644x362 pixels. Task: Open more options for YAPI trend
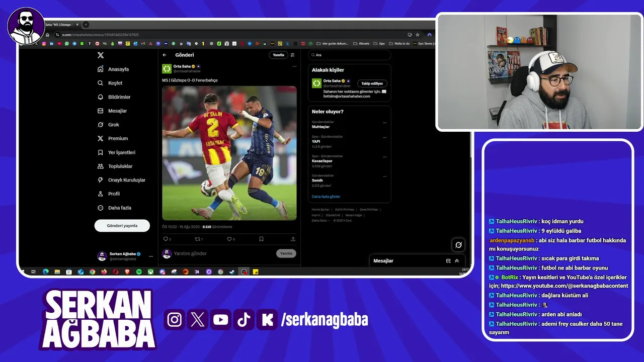(385, 137)
